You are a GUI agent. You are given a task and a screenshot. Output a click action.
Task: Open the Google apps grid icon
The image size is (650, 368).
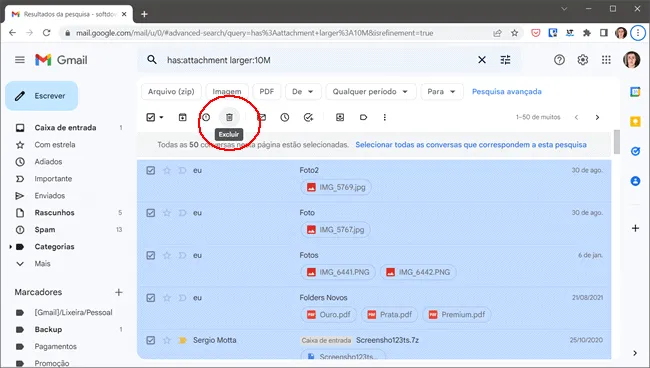pyautogui.click(x=606, y=60)
